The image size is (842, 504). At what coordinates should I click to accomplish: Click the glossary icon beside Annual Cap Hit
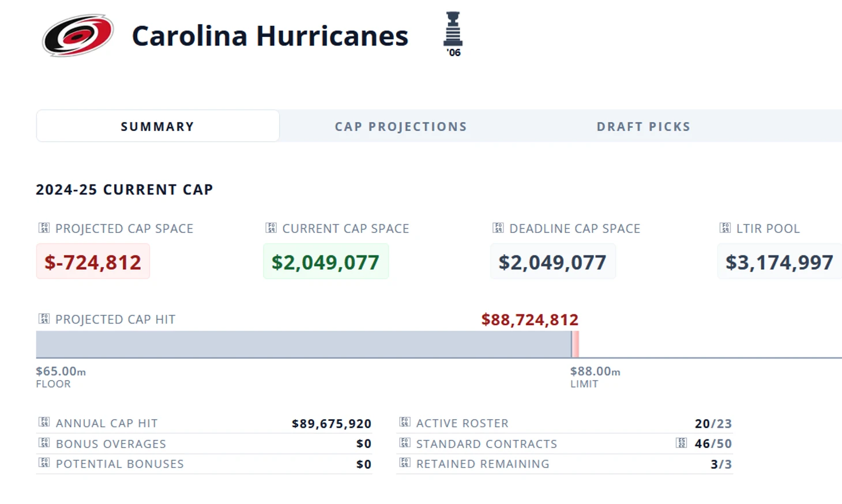pos(44,423)
